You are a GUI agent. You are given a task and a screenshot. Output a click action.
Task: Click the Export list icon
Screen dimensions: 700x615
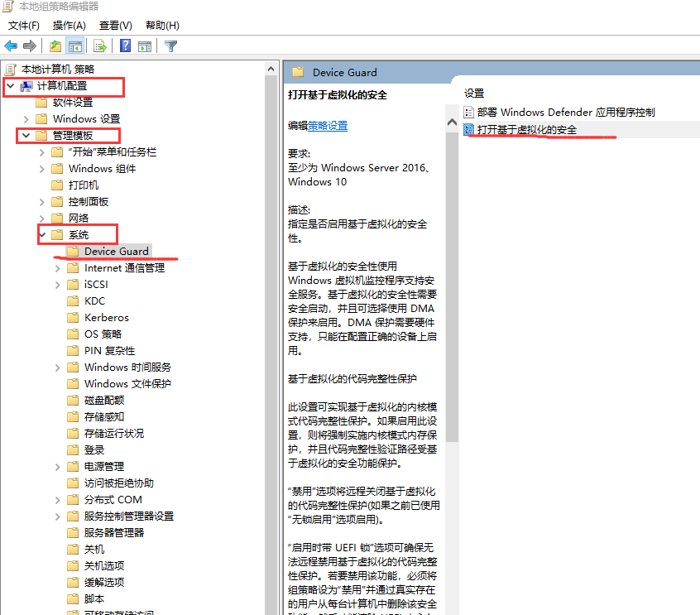[x=99, y=46]
